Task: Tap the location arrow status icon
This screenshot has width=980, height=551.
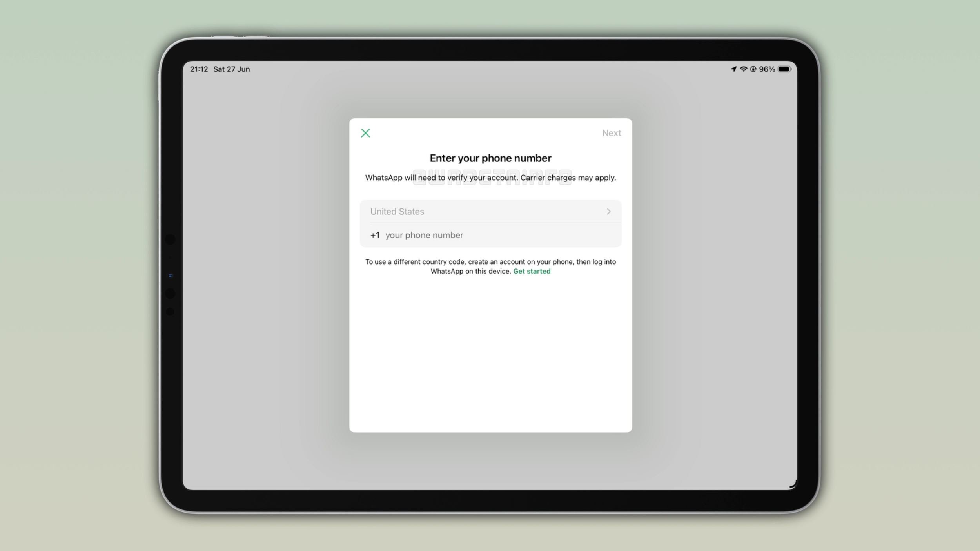Action: point(733,69)
